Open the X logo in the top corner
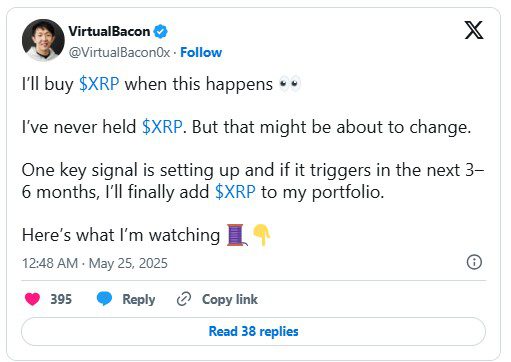 point(474,30)
